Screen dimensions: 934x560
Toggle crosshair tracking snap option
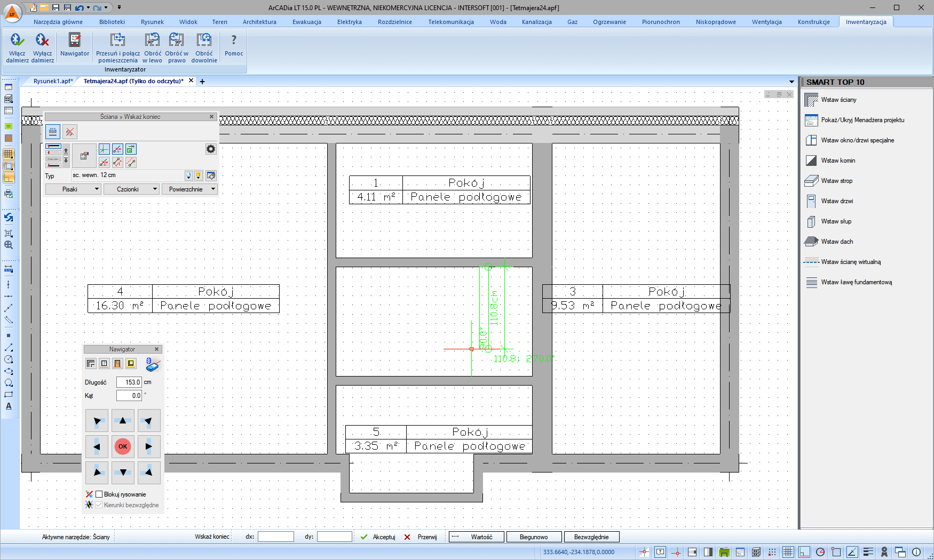104,149
